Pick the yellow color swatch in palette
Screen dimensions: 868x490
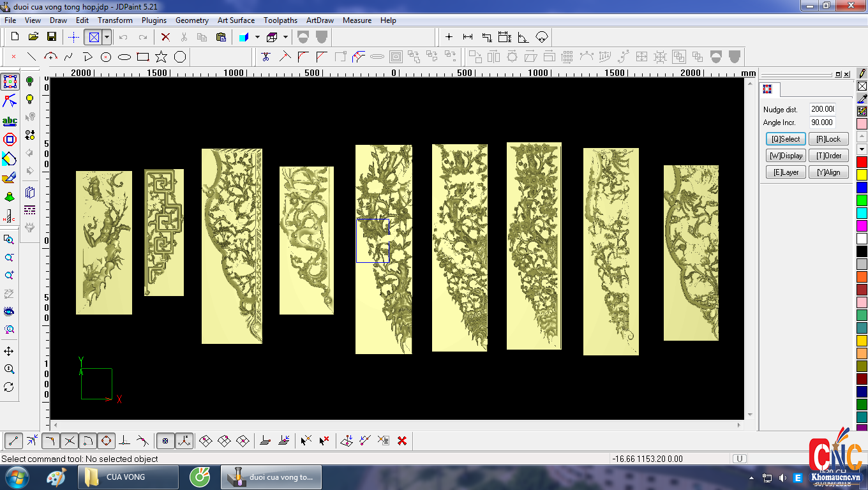point(862,174)
